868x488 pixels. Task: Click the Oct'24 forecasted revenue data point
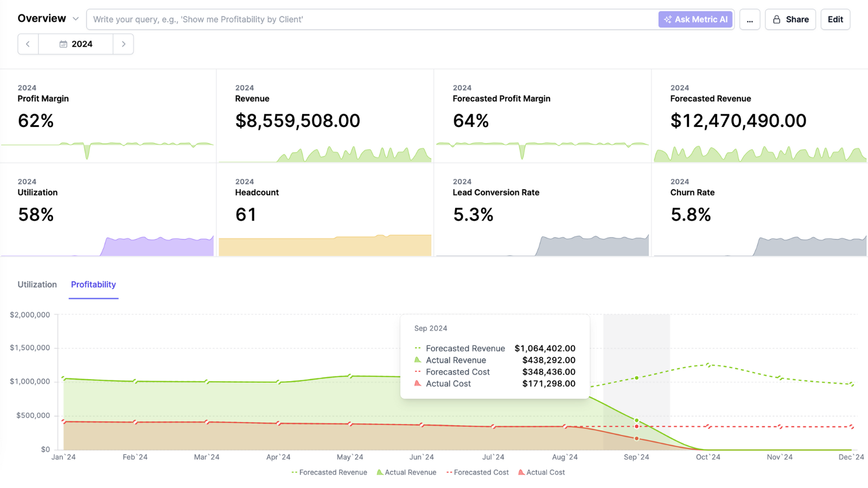click(708, 365)
